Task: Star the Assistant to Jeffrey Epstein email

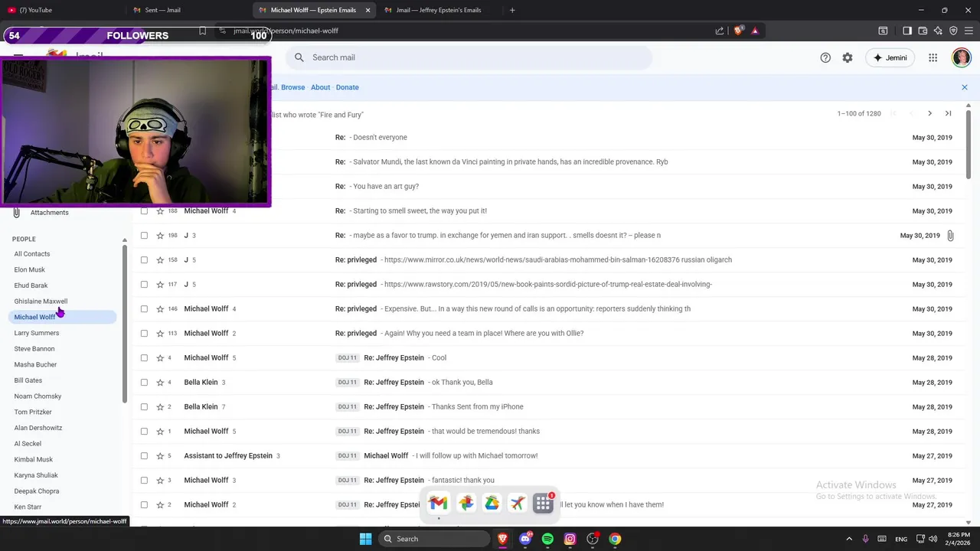Action: pos(160,455)
